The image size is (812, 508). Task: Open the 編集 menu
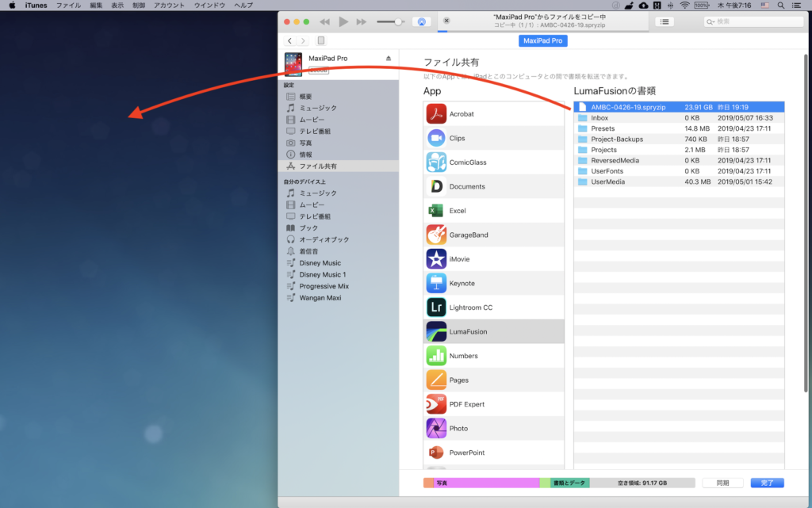[x=96, y=6]
